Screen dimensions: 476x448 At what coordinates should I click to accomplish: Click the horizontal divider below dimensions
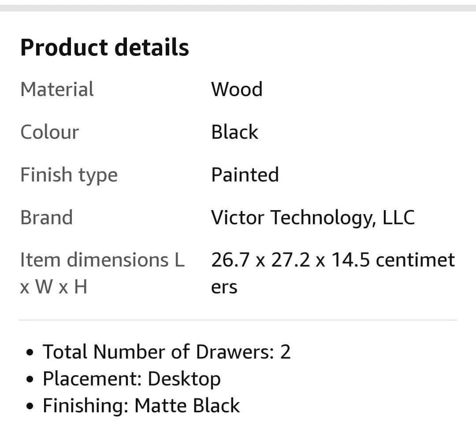pos(238,320)
